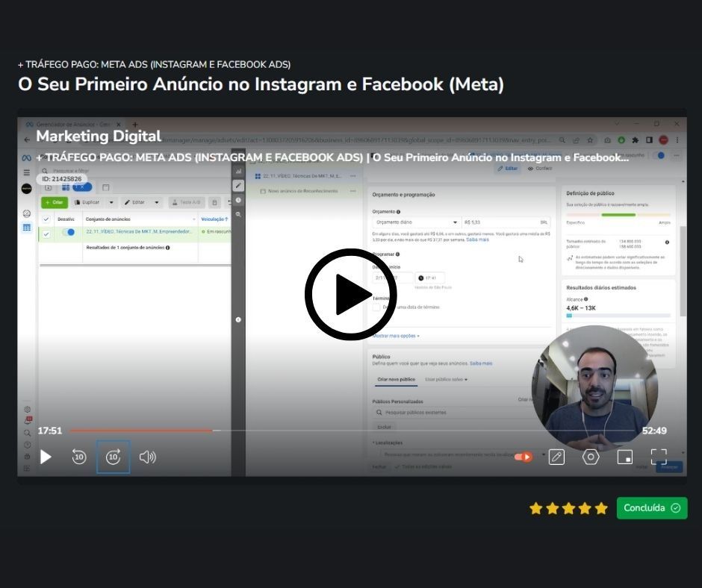
Task: Toggle the orange autoplay switch
Action: tap(524, 457)
